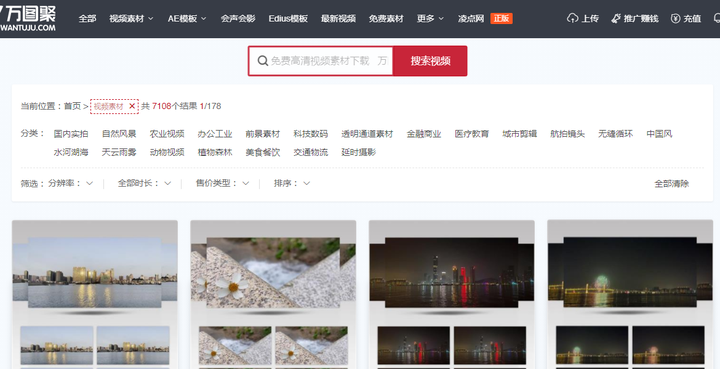The image size is (720, 369).
Task: Select category 农业视频
Action: (167, 134)
